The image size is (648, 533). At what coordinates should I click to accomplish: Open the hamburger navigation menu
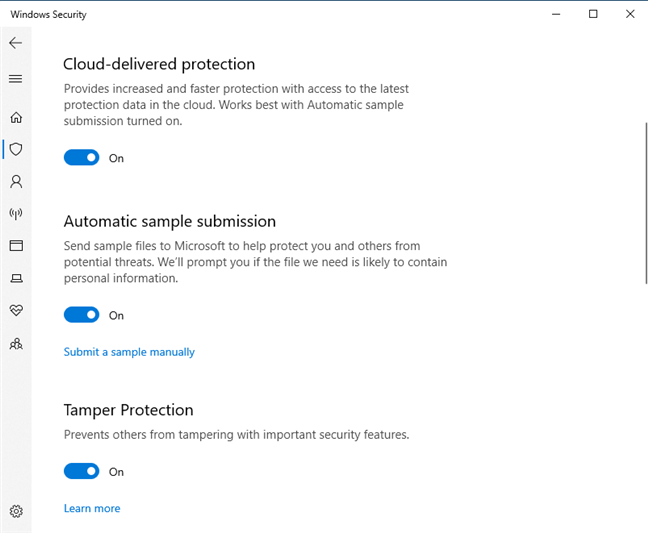[x=15, y=79]
